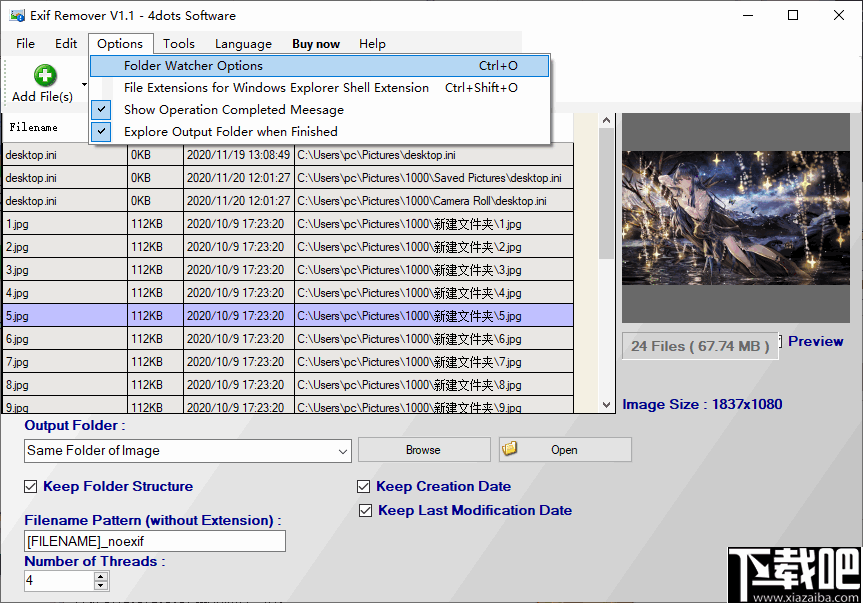Uncheck Show Operation Completed Message
Image resolution: width=863 pixels, height=603 pixels.
101,109
